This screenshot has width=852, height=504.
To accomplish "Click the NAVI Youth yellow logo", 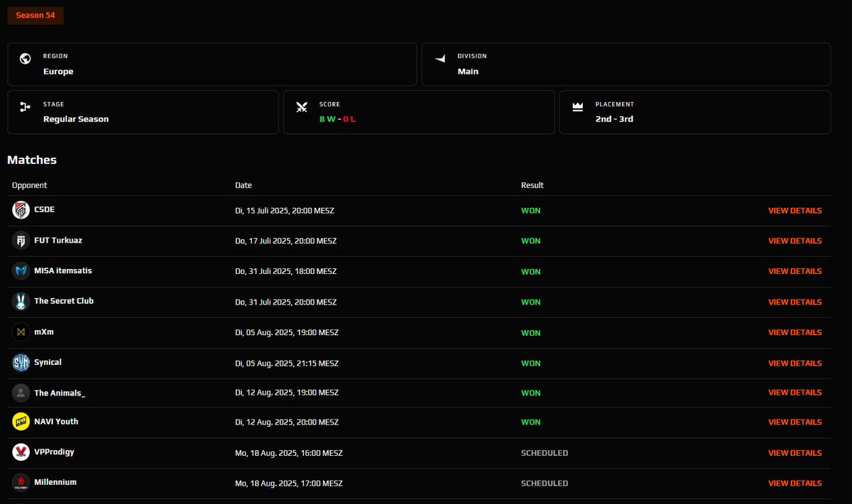I will (21, 422).
